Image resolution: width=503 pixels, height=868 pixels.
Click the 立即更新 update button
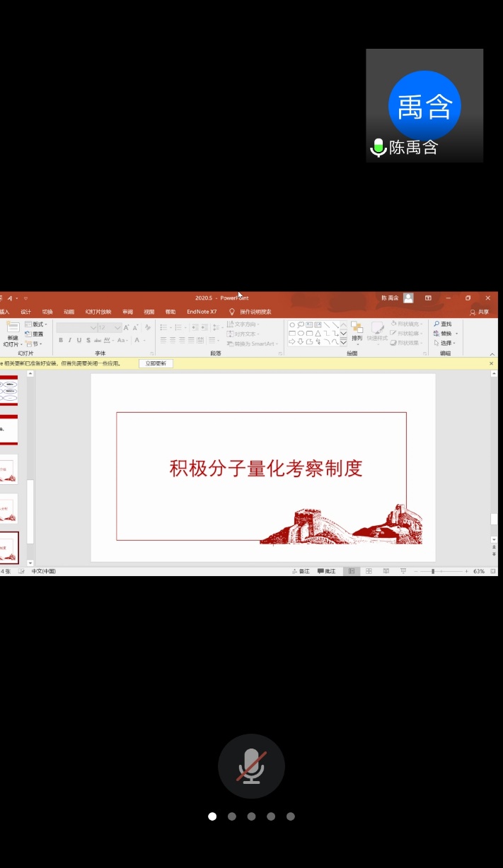click(x=156, y=363)
